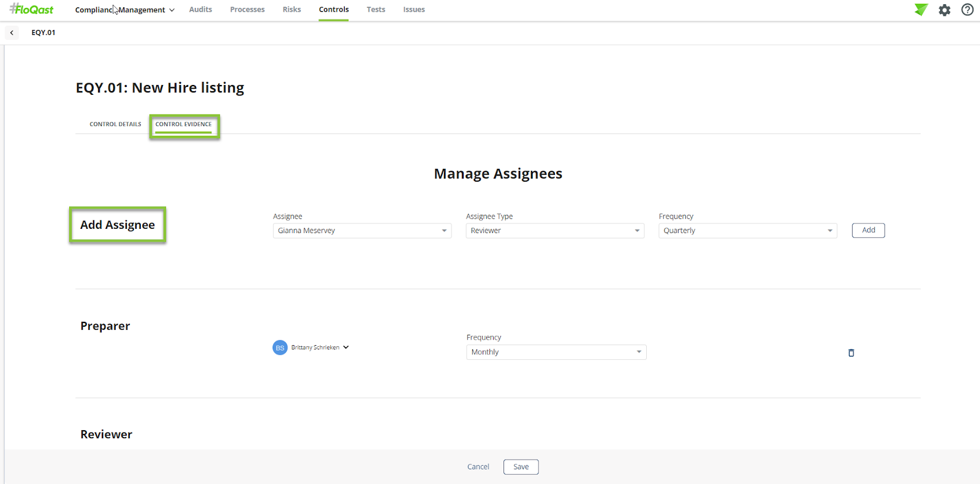Click the Brittany Schrieken name text
Image resolution: width=980 pixels, height=484 pixels.
[x=315, y=348]
